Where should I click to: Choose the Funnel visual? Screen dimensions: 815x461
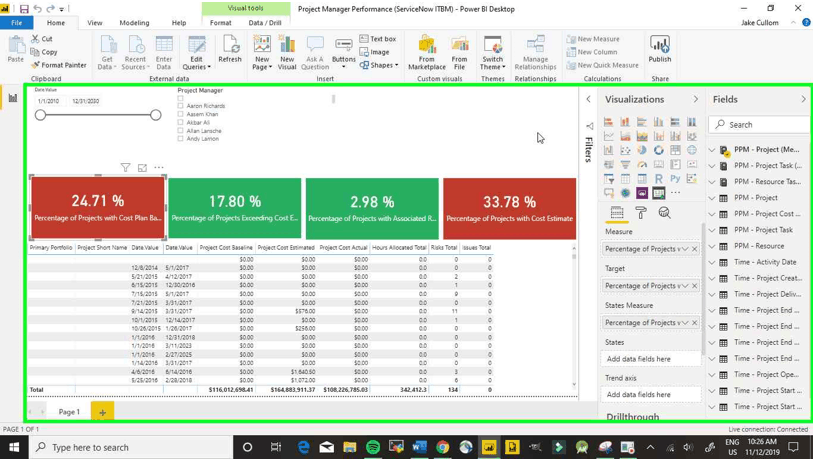pyautogui.click(x=625, y=164)
